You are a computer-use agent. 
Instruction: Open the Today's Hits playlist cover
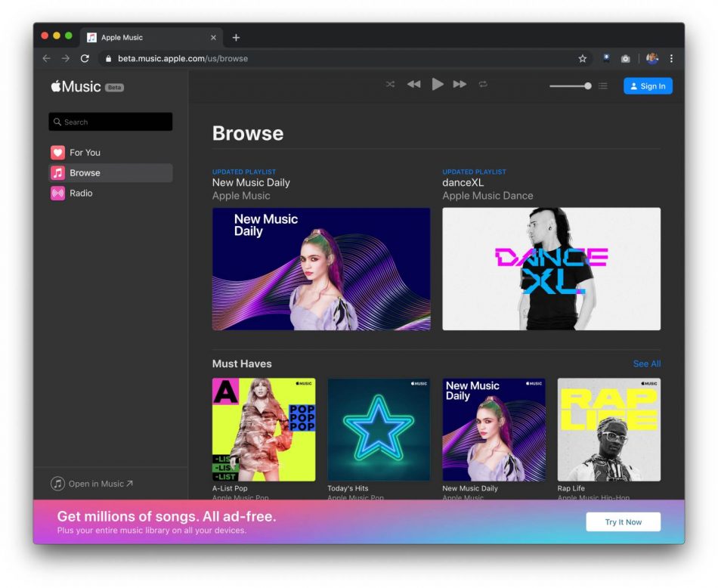click(x=379, y=429)
